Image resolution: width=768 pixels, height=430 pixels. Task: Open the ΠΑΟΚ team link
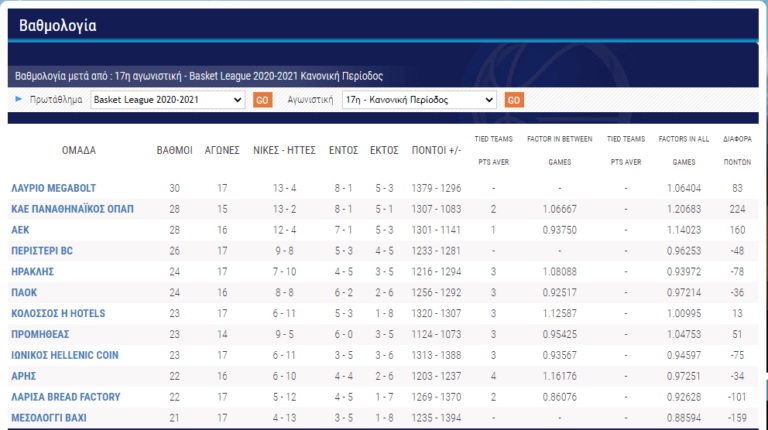click(x=28, y=292)
